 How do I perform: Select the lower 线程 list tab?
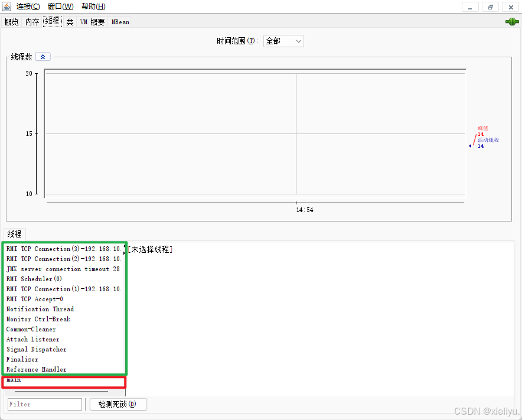point(15,234)
